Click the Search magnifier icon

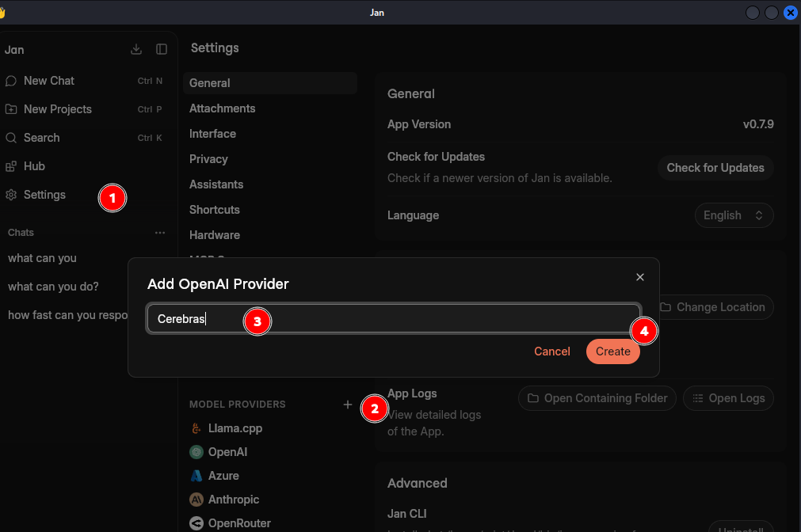11,138
